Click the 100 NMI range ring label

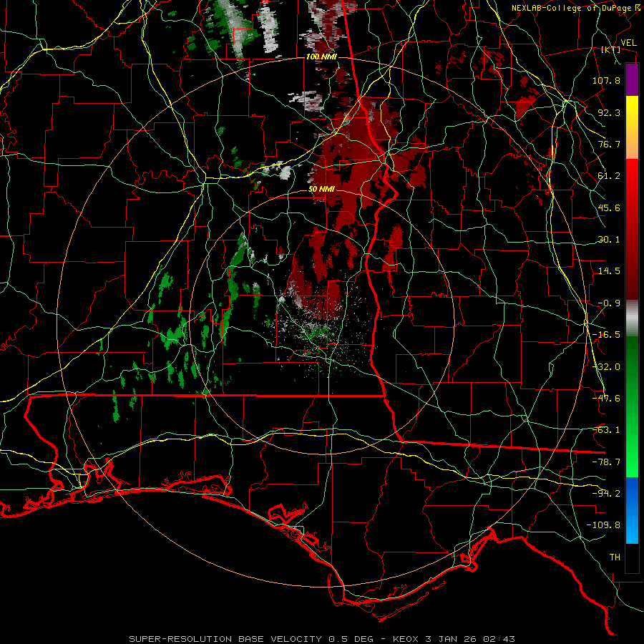click(x=321, y=57)
